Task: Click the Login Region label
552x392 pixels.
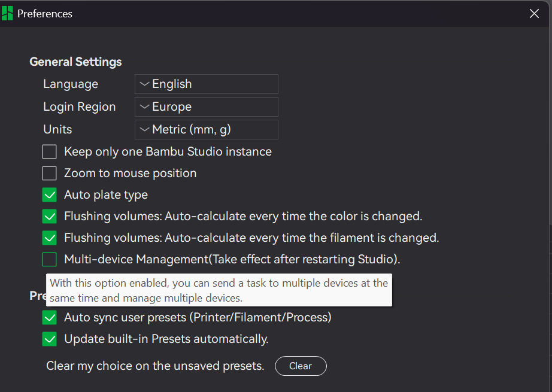Action: [x=79, y=107]
